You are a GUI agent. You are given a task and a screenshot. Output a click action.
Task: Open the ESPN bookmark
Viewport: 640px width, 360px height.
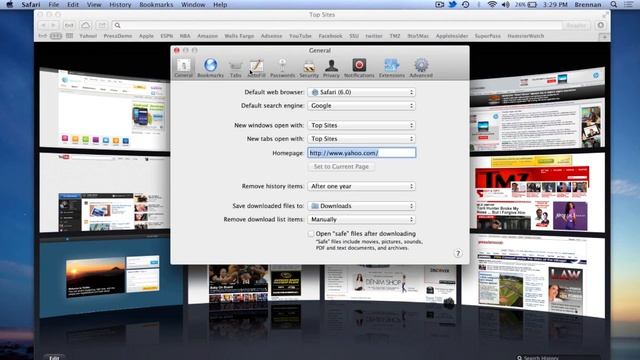click(167, 36)
